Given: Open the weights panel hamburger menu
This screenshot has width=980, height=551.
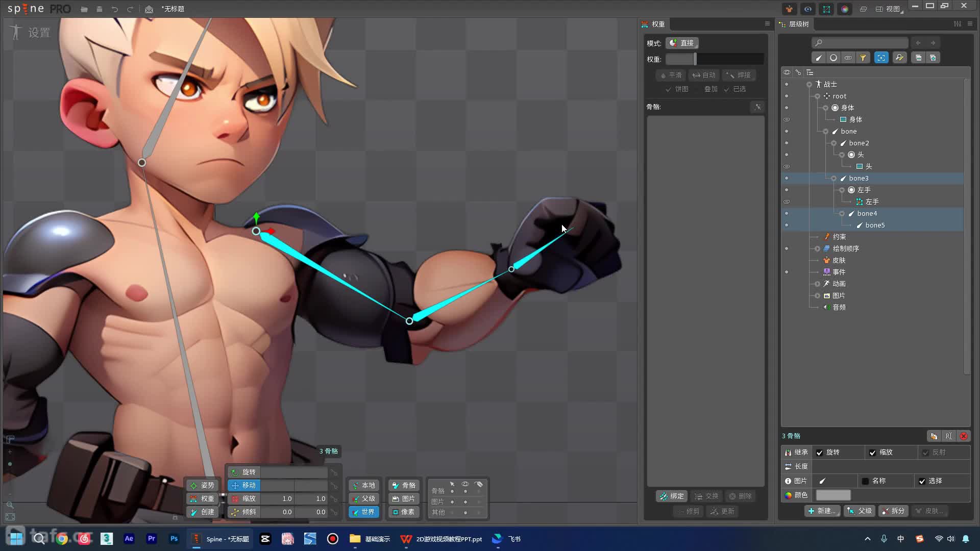Looking at the screenshot, I should coord(767,23).
